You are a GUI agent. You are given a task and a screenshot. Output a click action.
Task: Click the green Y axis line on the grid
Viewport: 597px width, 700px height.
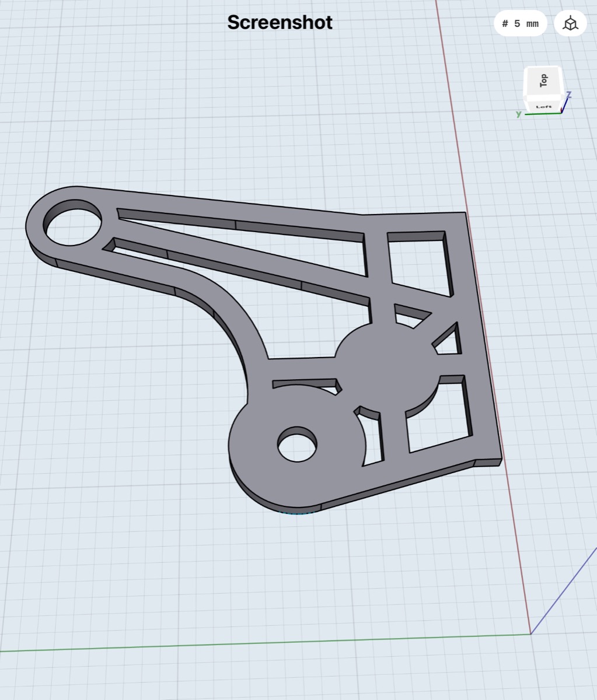click(x=233, y=644)
